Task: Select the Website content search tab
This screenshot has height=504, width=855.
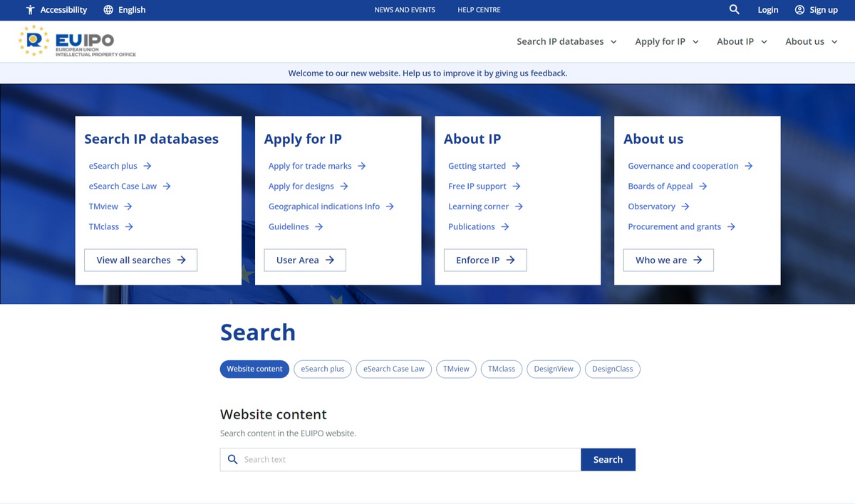Action: click(254, 369)
